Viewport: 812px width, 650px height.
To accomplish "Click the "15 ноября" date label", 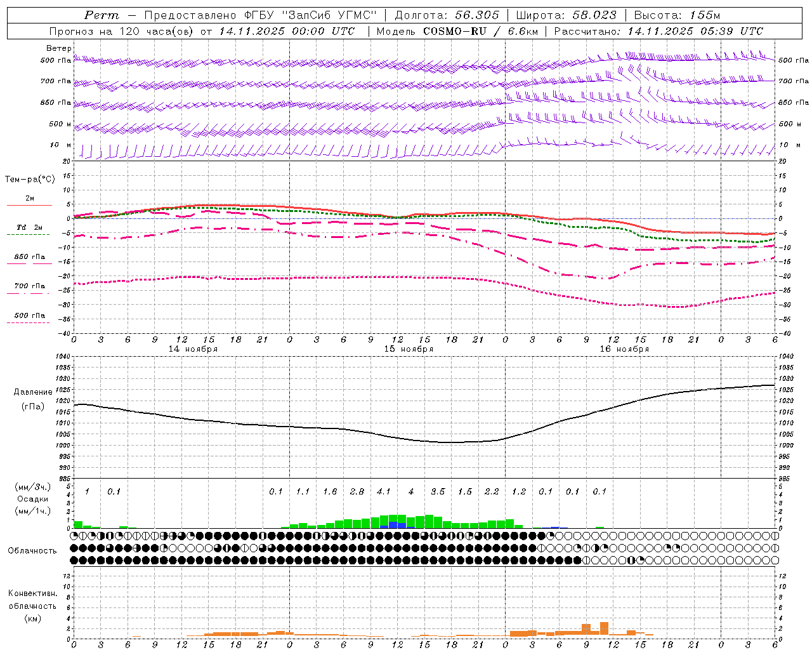I will (409, 349).
